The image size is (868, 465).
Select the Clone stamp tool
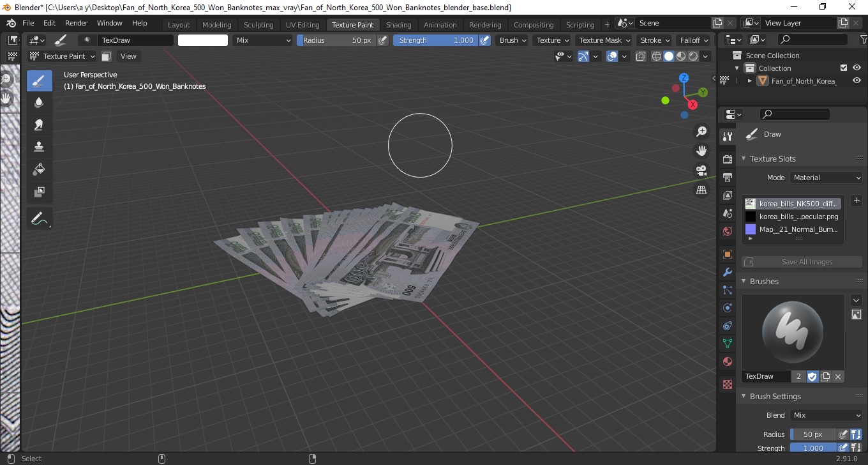(39, 146)
